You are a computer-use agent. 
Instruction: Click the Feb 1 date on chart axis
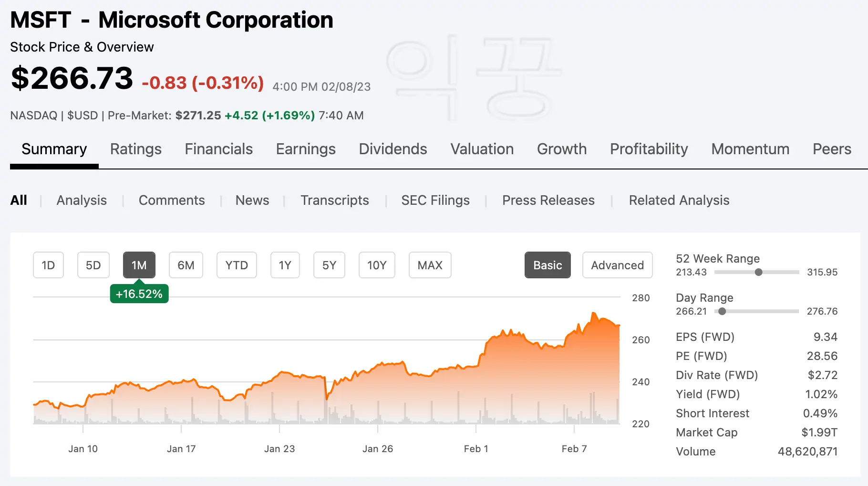pos(475,449)
